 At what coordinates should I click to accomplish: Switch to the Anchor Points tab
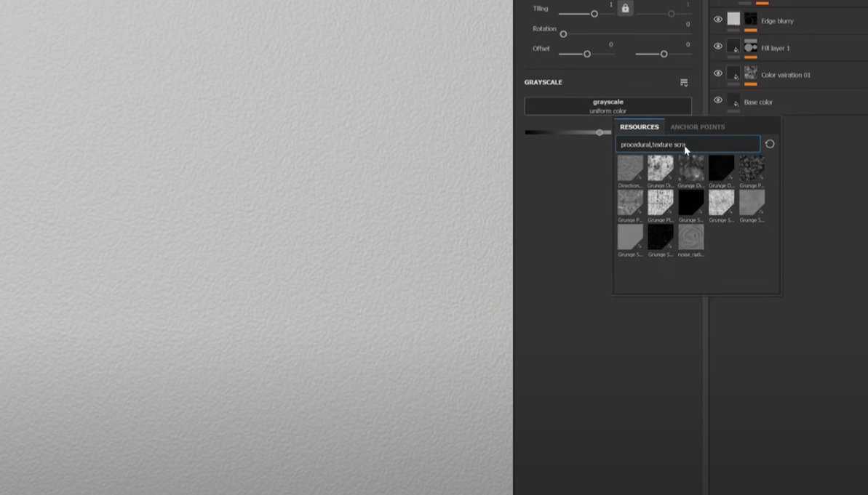pos(697,127)
